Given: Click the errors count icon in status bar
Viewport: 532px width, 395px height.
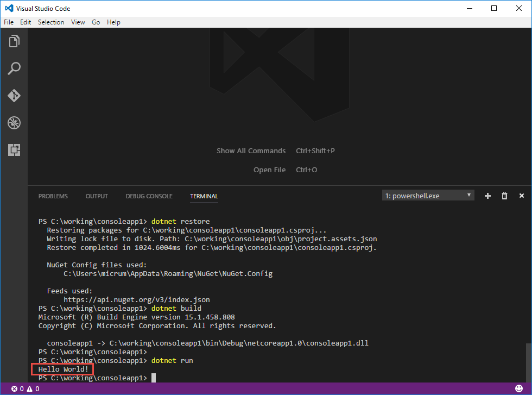Looking at the screenshot, I should click(x=14, y=388).
